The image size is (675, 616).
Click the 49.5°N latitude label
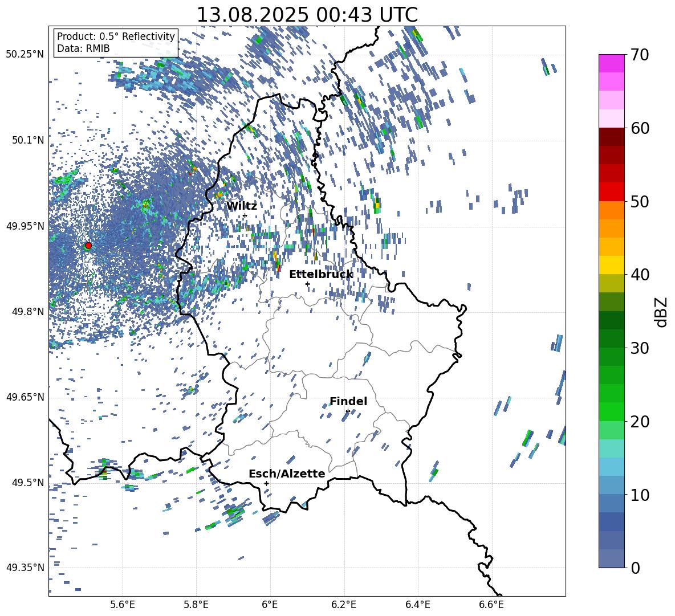pyautogui.click(x=29, y=483)
